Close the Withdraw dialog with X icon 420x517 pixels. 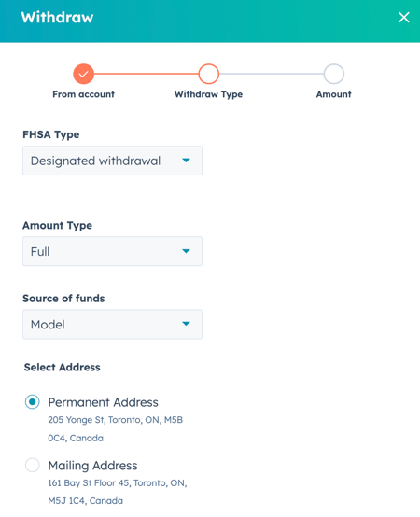pos(403,18)
